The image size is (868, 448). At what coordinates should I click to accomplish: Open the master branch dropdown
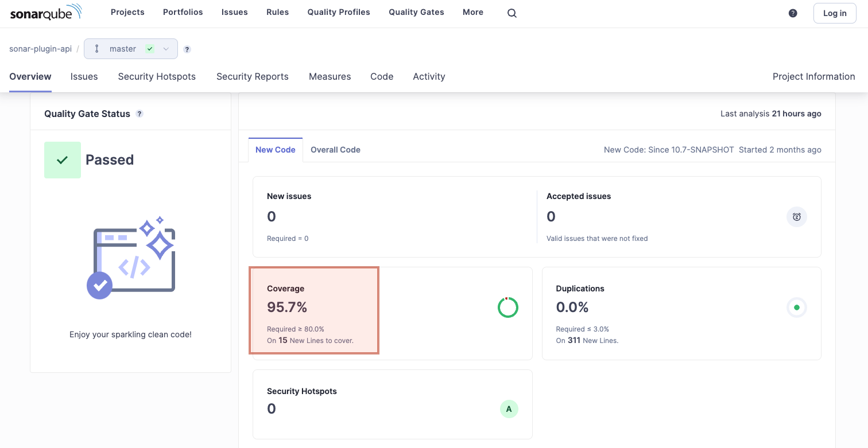[x=166, y=49]
